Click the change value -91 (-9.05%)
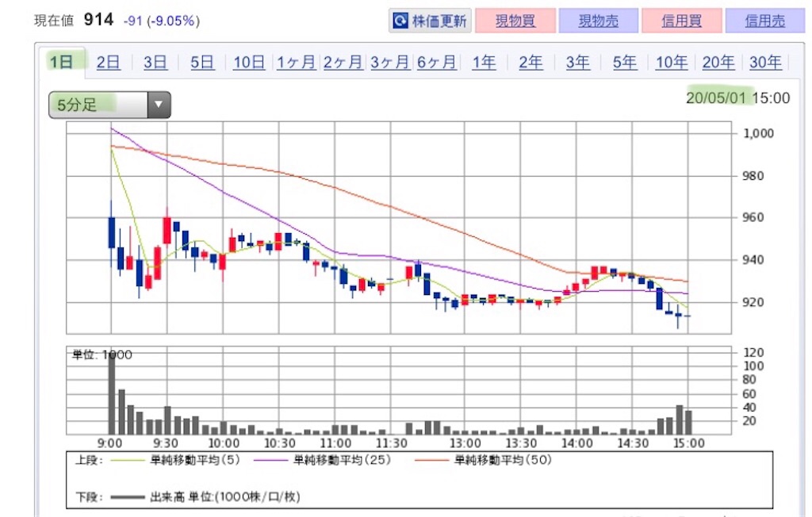Screen dimensions: 812x517 coord(162,21)
